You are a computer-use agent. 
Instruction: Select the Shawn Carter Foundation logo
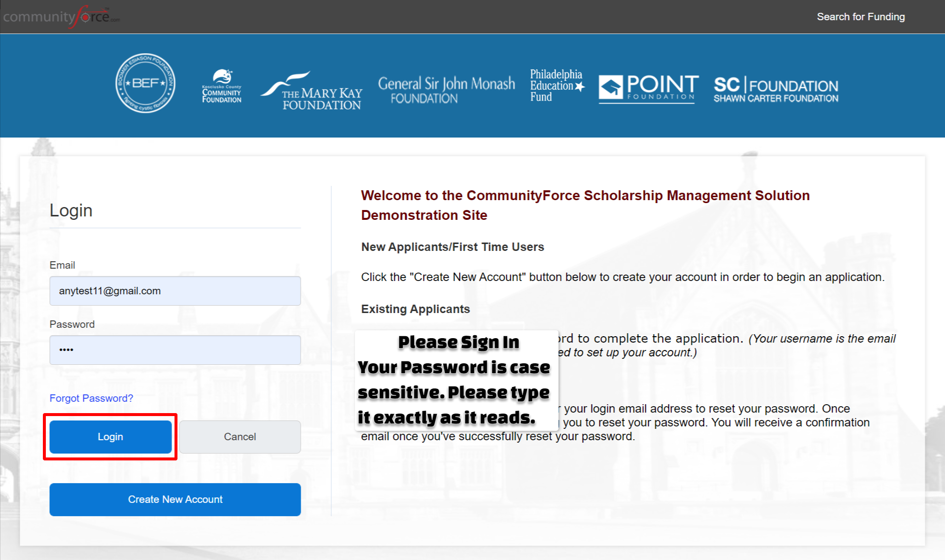pos(775,89)
